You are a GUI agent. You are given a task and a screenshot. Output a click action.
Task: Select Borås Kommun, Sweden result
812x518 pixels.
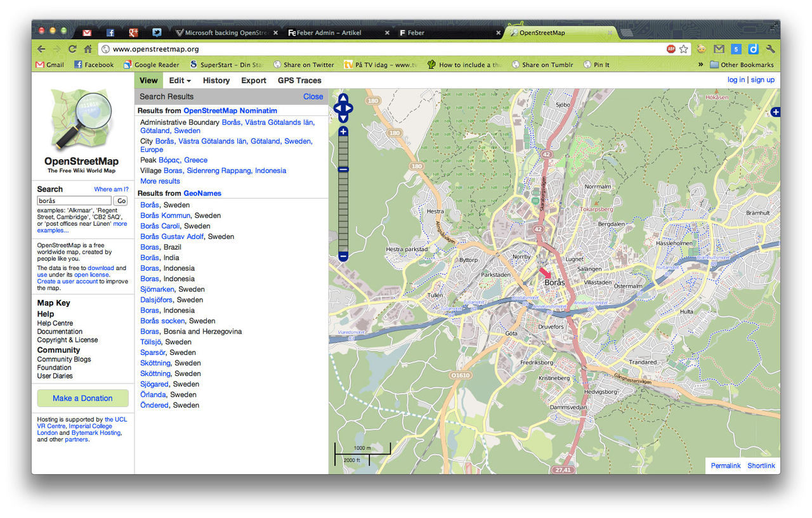pos(166,216)
